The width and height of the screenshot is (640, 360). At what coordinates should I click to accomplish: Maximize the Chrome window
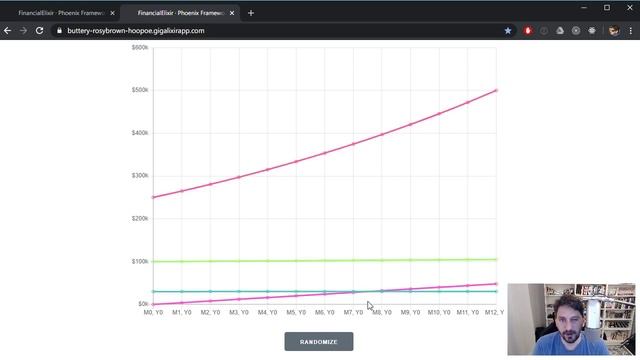coord(607,7)
